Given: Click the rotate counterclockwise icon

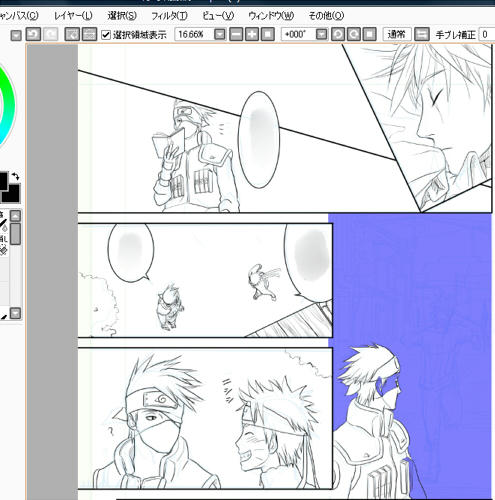Looking at the screenshot, I should [338, 34].
